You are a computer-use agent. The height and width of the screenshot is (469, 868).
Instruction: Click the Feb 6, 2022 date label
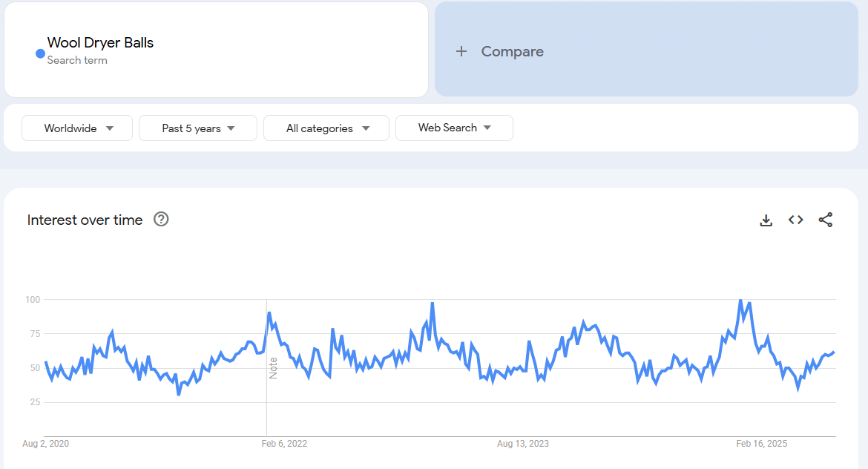(284, 444)
